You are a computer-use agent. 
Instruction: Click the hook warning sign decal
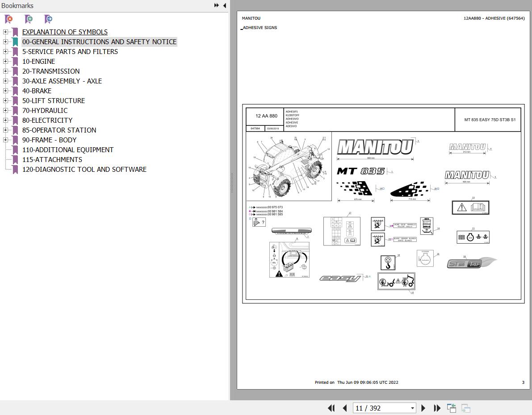point(388,262)
